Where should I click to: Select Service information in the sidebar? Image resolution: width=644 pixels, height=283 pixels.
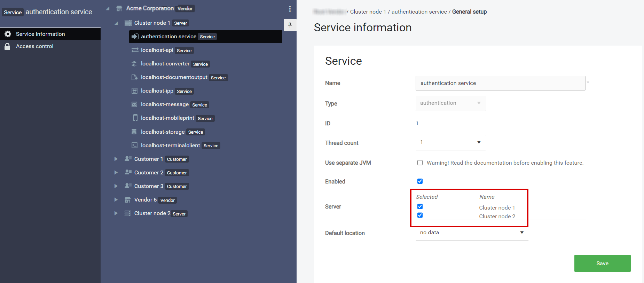point(40,34)
